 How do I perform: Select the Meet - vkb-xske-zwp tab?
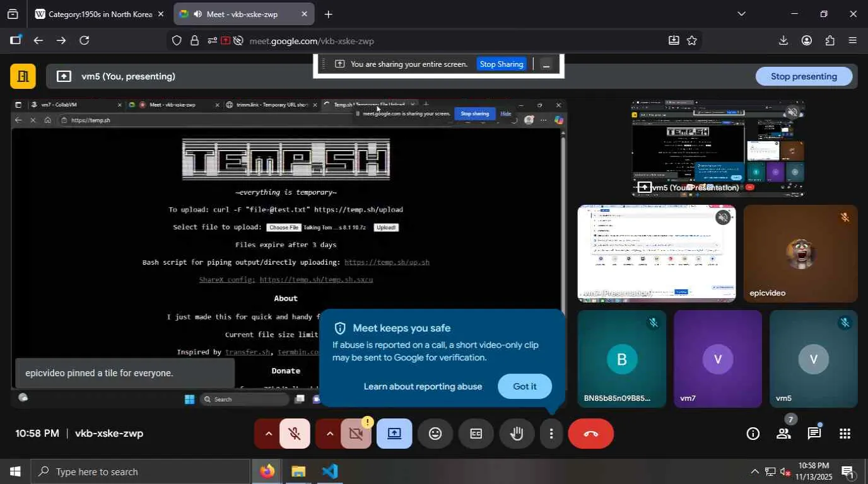(244, 14)
